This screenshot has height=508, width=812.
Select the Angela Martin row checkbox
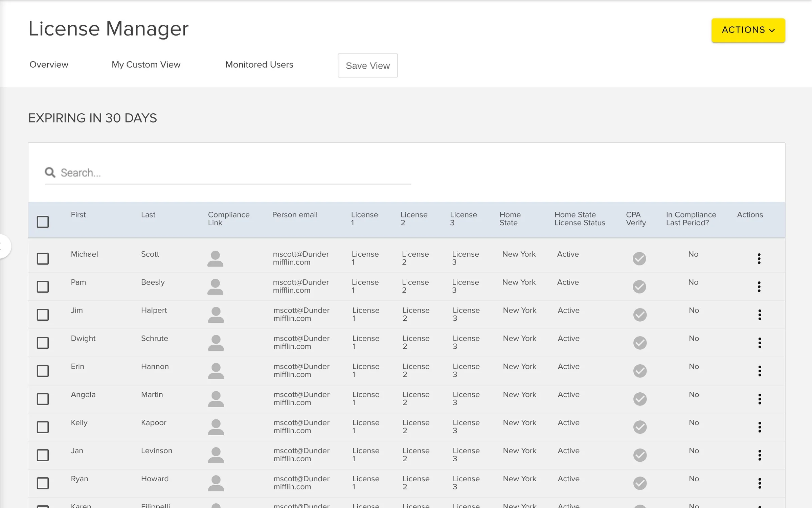(43, 399)
